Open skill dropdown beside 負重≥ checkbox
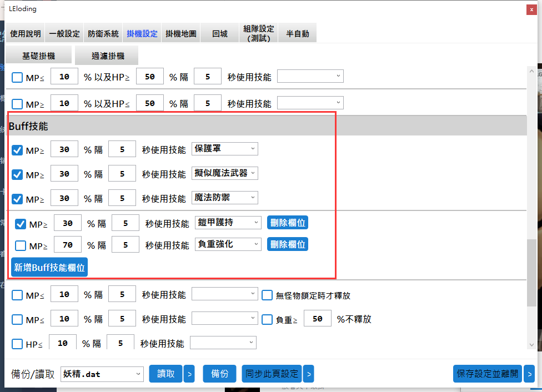The width and height of the screenshot is (542, 392). click(x=225, y=318)
